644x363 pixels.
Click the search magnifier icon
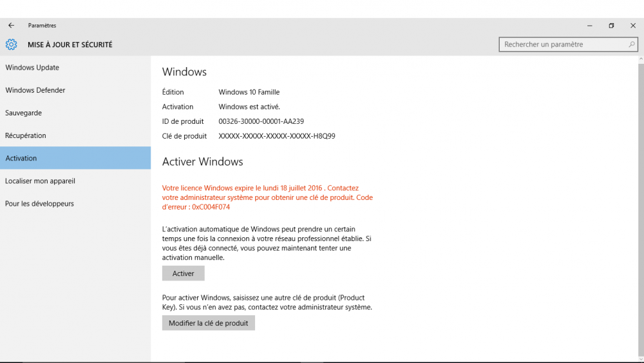(632, 44)
